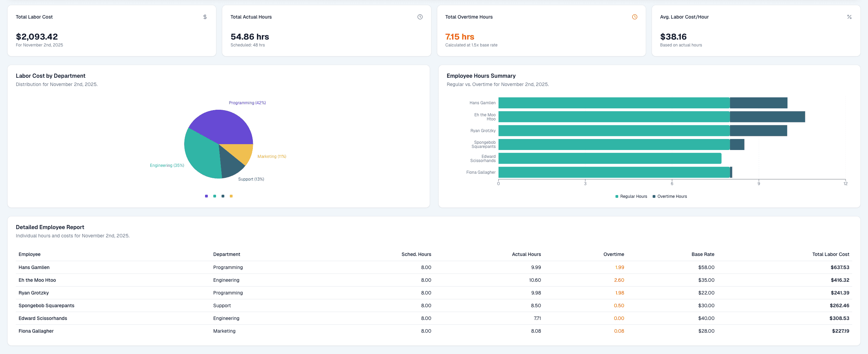Click Edward Scissorhands' regular hours bar
868x354 pixels.
(x=610, y=158)
